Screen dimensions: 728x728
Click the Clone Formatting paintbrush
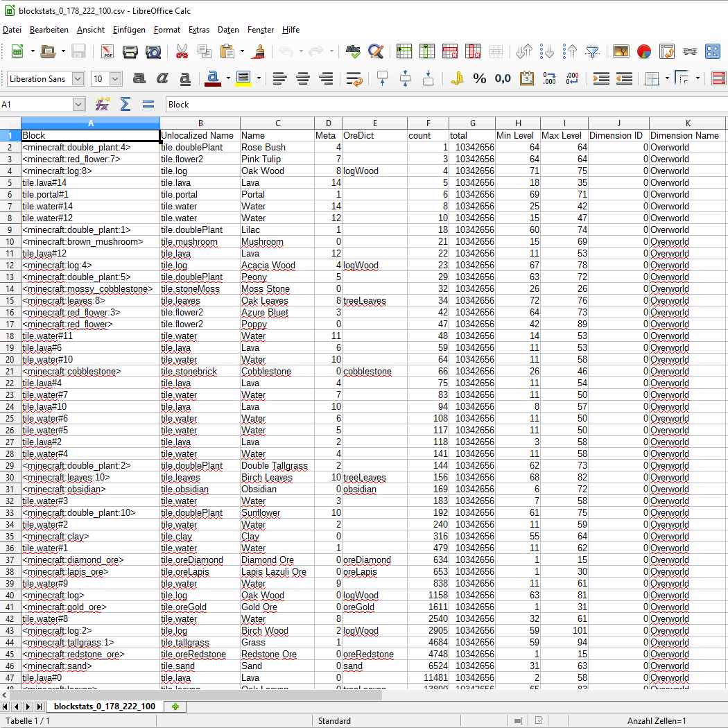click(x=259, y=51)
